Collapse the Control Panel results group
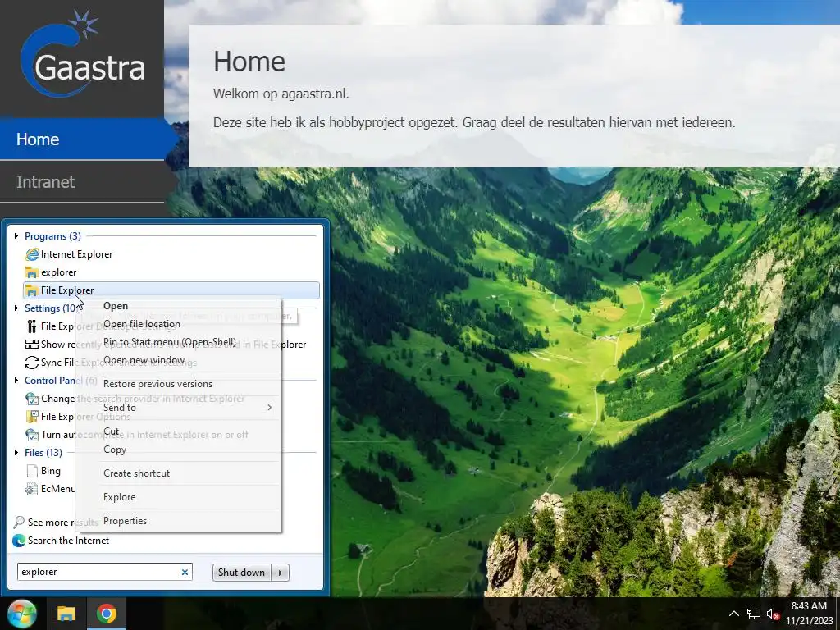 coord(16,381)
